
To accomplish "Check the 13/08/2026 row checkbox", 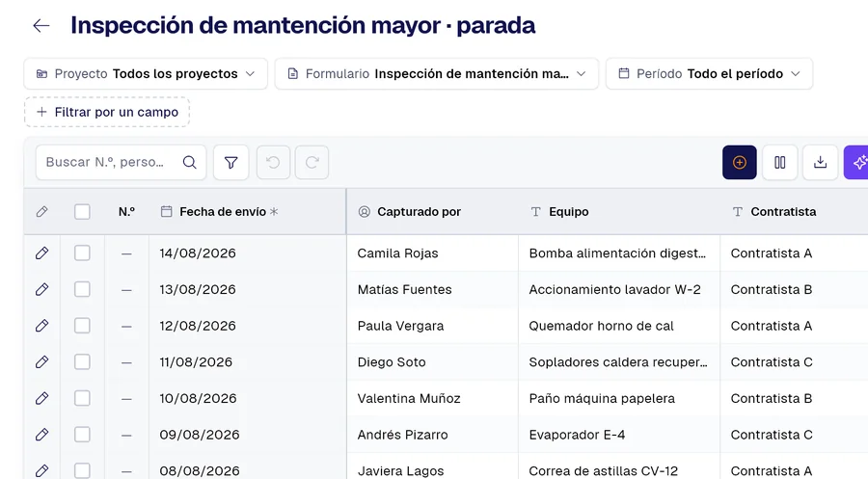I will [82, 289].
